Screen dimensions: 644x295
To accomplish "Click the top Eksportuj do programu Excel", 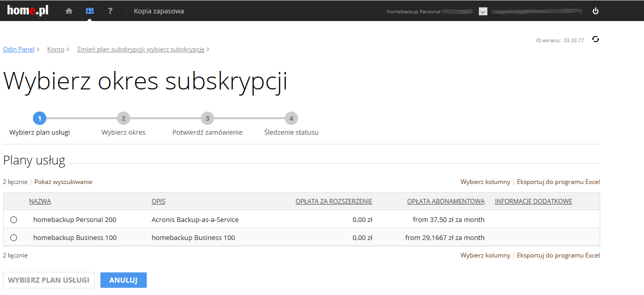I will 558,182.
